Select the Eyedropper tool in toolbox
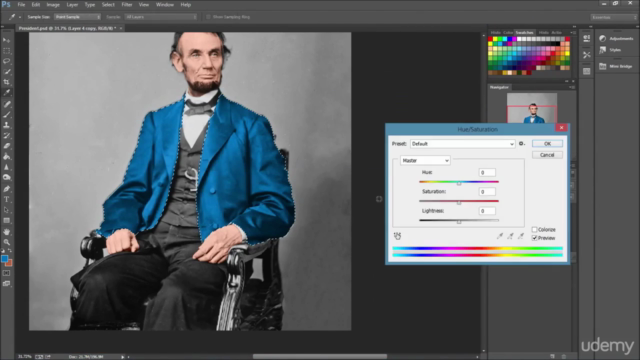The width and height of the screenshot is (640, 360). coord(7,93)
